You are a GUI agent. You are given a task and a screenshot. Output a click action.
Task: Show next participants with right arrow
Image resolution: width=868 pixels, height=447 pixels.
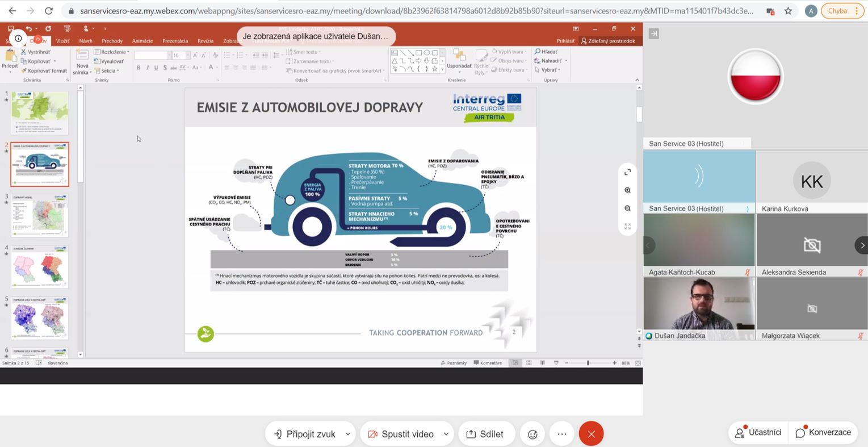coord(862,245)
